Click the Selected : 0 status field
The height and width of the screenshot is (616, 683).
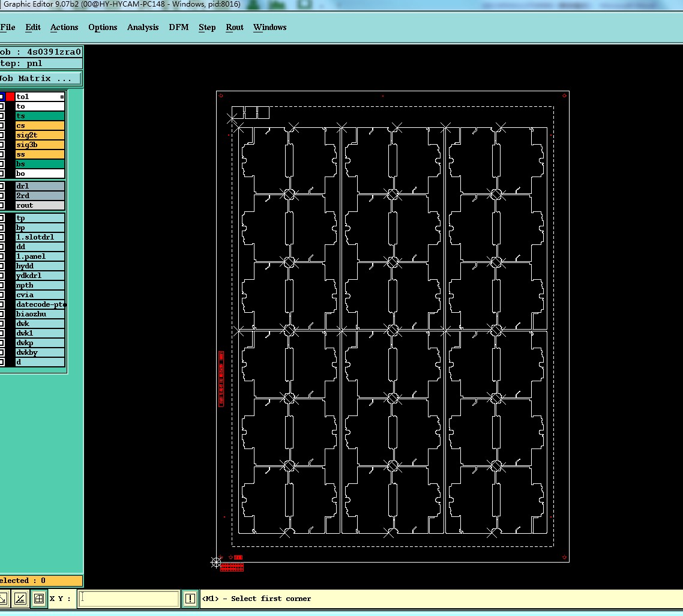[x=41, y=581]
